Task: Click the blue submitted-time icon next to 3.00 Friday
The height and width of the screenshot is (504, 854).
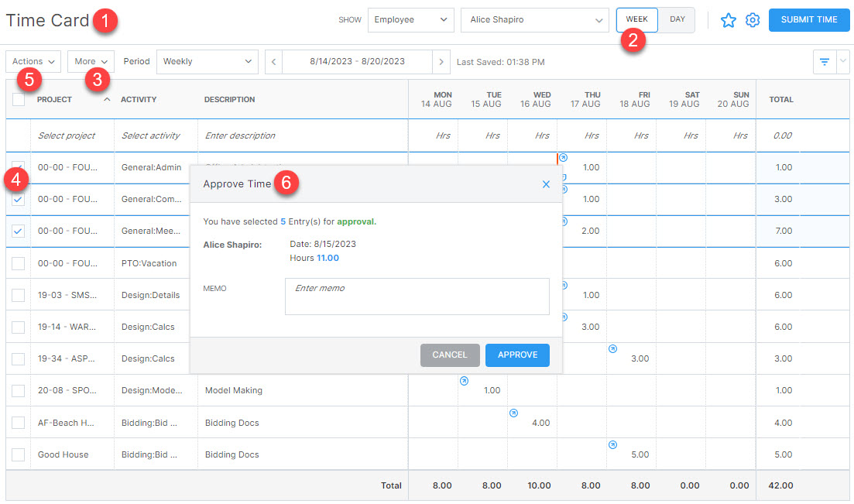Action: click(x=613, y=349)
